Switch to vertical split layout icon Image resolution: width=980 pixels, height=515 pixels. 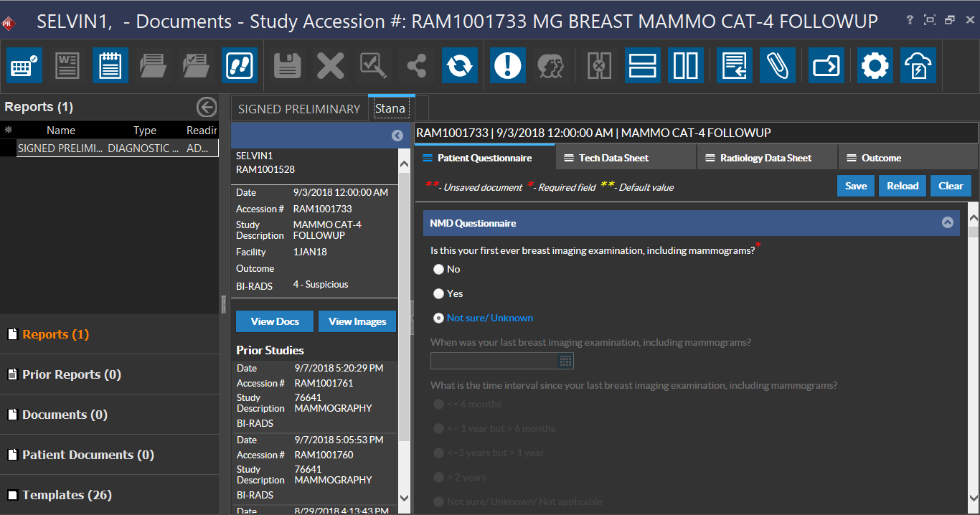[685, 65]
